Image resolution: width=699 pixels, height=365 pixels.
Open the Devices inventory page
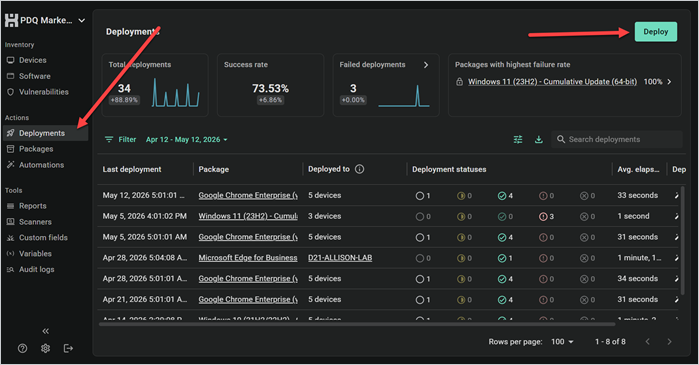[x=32, y=60]
